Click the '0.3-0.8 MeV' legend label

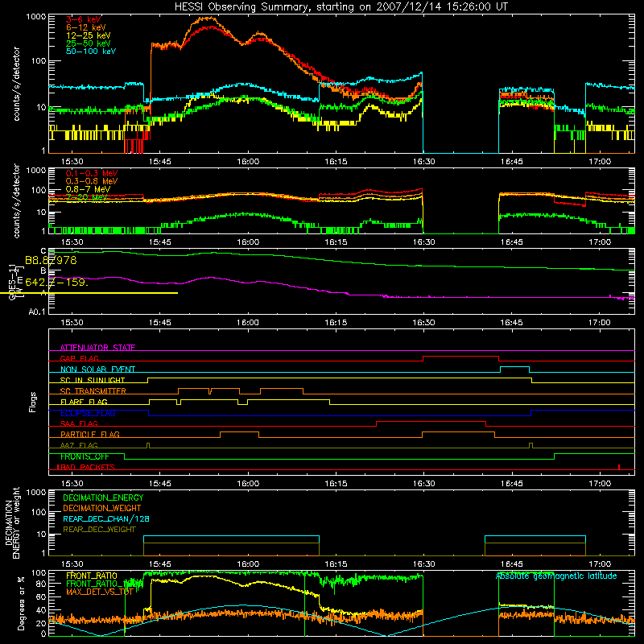point(92,181)
